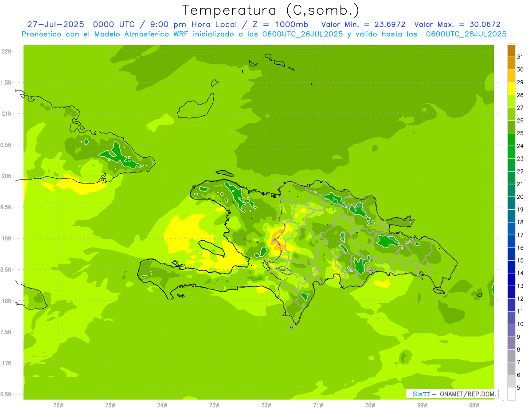Click the "20N" latitude axis label
532x411 pixels.
(7, 176)
